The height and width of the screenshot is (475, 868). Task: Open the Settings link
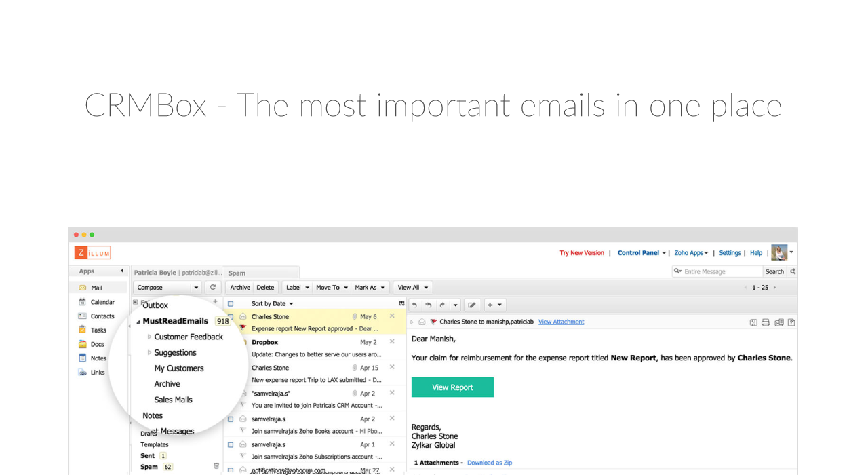coord(730,253)
